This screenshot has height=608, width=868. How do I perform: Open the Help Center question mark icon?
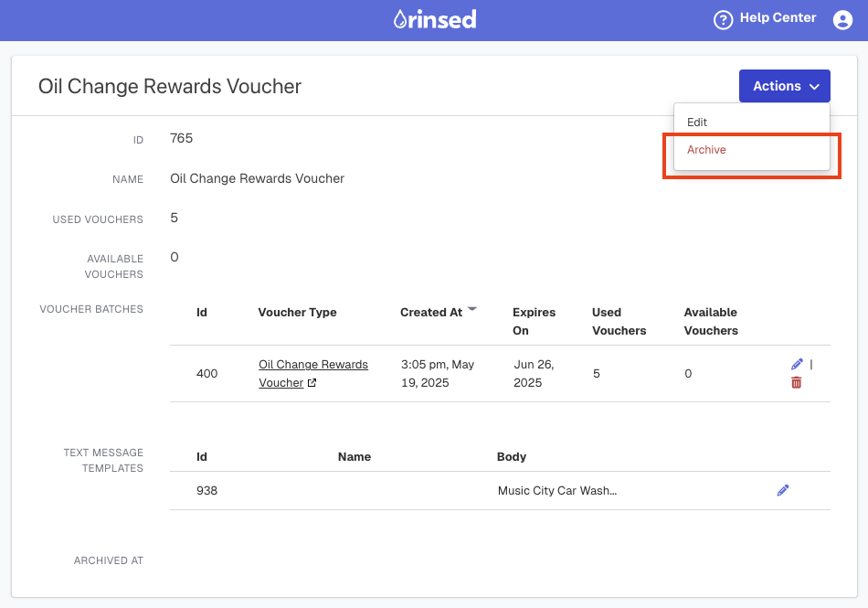(x=723, y=20)
